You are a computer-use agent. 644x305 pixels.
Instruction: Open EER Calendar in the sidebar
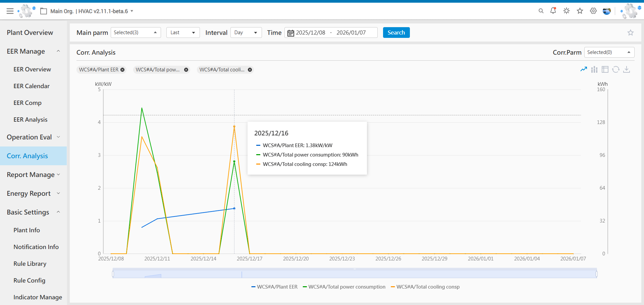click(32, 86)
